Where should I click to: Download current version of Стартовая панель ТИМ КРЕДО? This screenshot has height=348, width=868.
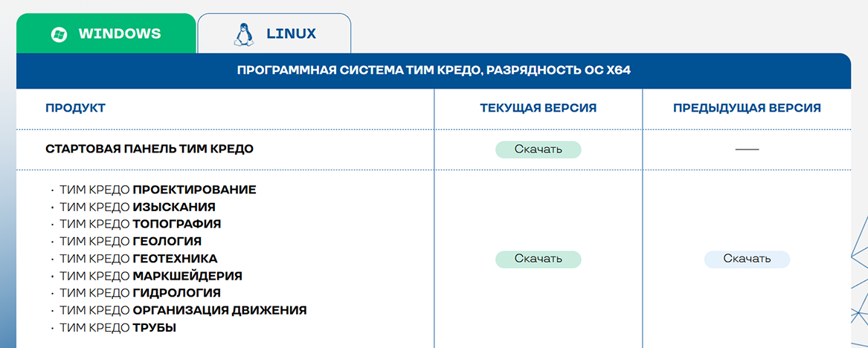(538, 149)
